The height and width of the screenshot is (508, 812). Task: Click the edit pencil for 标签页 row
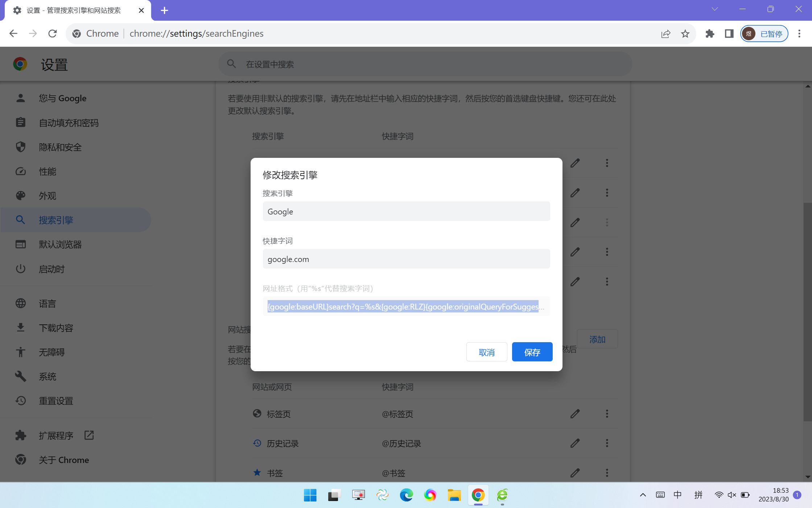tap(575, 414)
